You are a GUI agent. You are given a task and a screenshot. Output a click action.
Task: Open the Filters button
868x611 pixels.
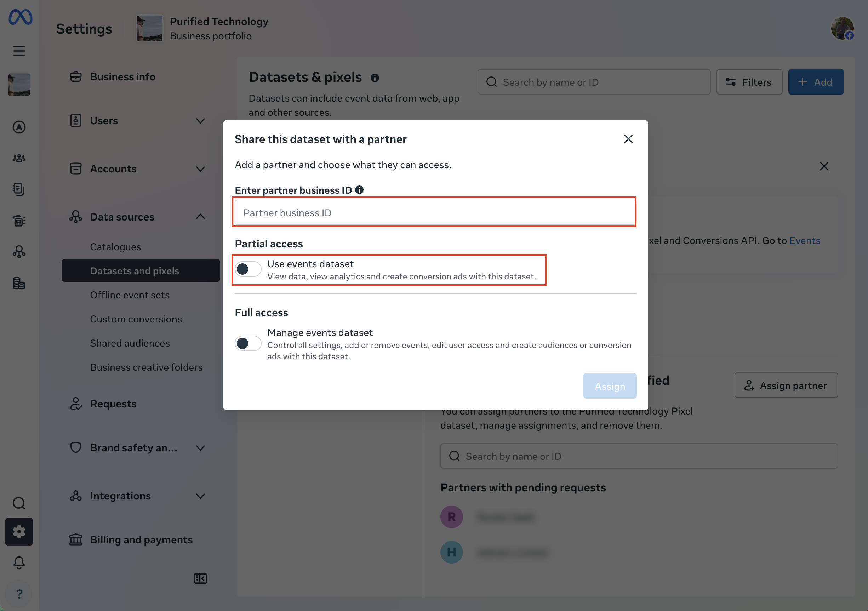749,82
